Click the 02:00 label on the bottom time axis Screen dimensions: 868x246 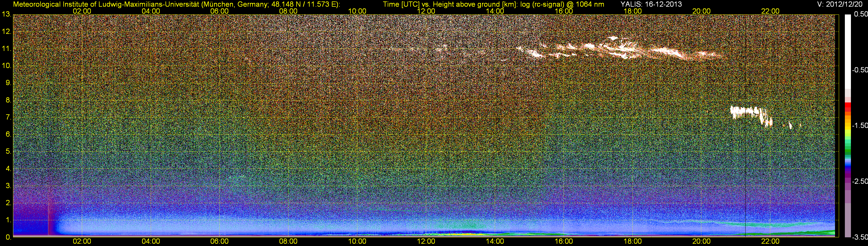[82, 242]
